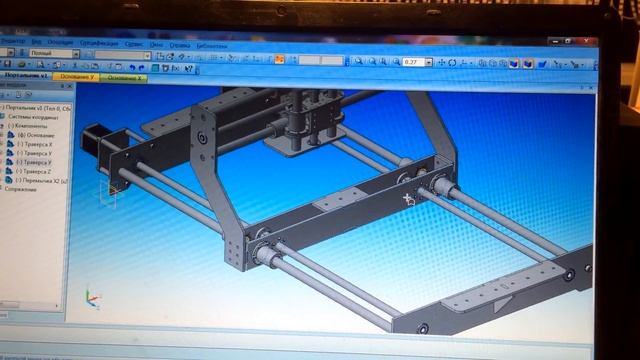Open the view orientation axes icon
640x360 pixels.
click(464, 63)
